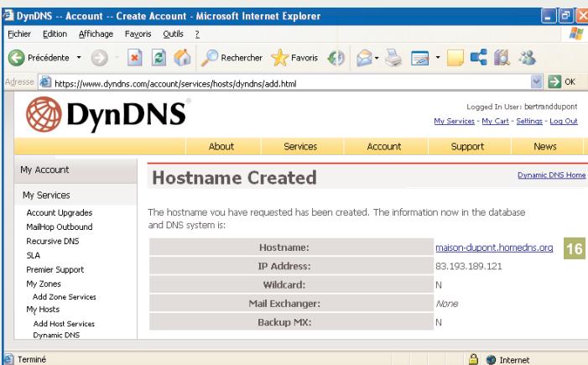Click the green OK go button
588x365 pixels.
coord(562,81)
